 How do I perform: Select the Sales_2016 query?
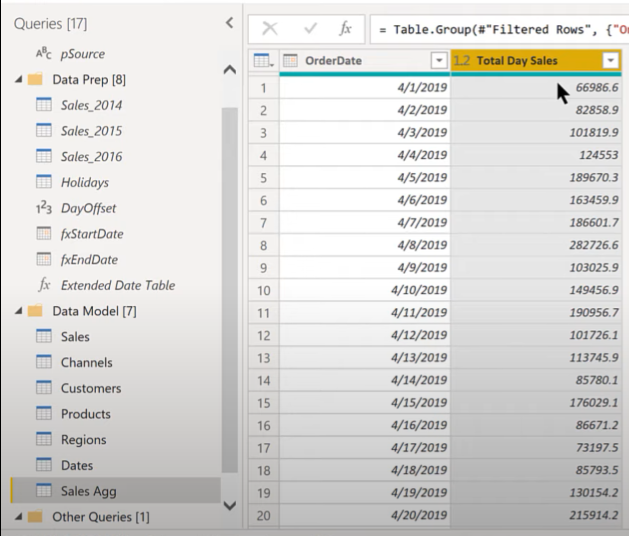[91, 156]
